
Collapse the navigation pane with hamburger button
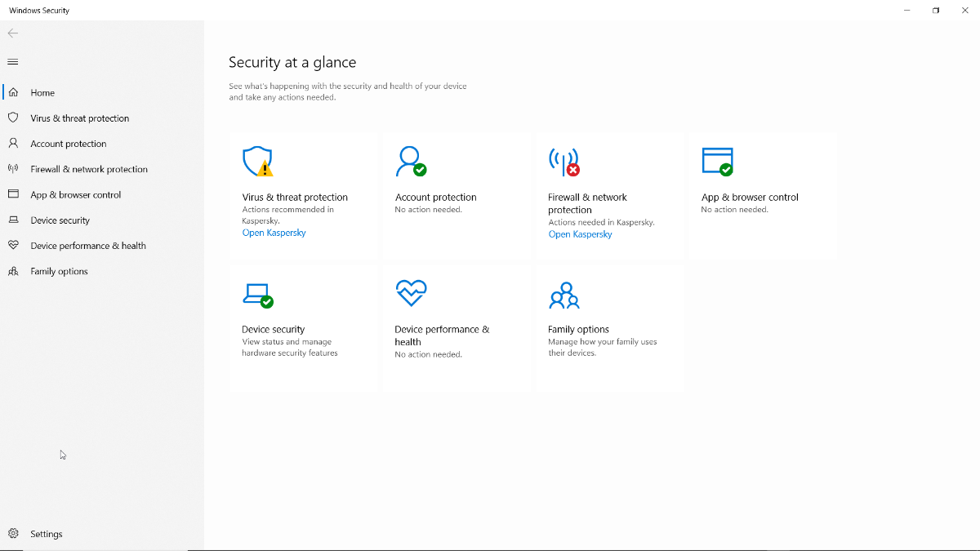click(x=13, y=62)
